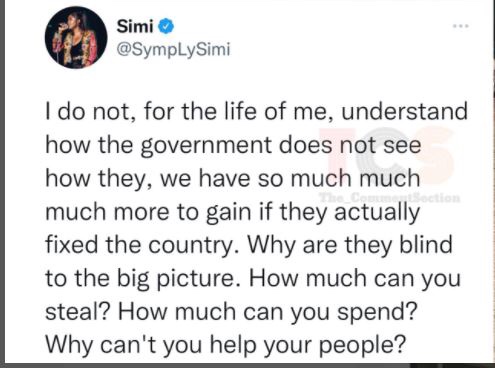495x368 pixels.
Task: Click the word "understand" in the tweet
Action: 404,111
